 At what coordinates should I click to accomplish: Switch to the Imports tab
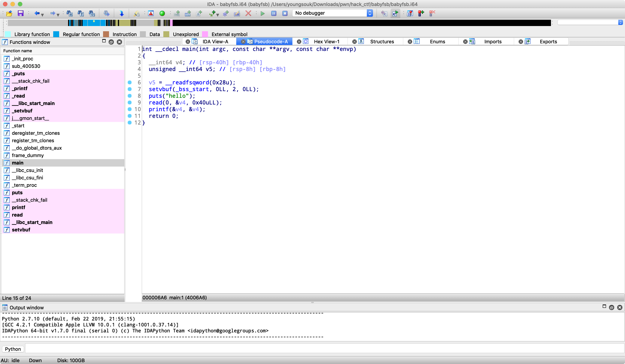point(493,42)
